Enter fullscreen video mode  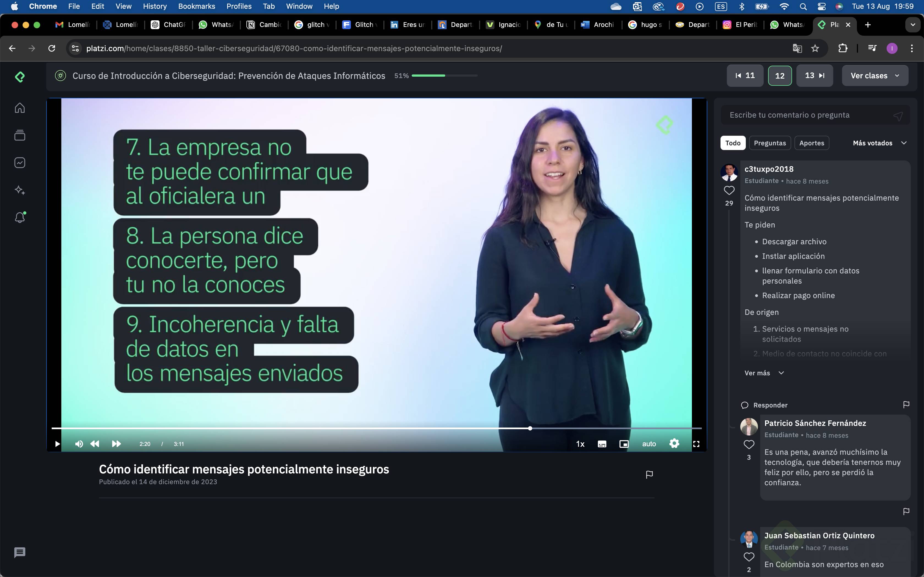click(696, 444)
